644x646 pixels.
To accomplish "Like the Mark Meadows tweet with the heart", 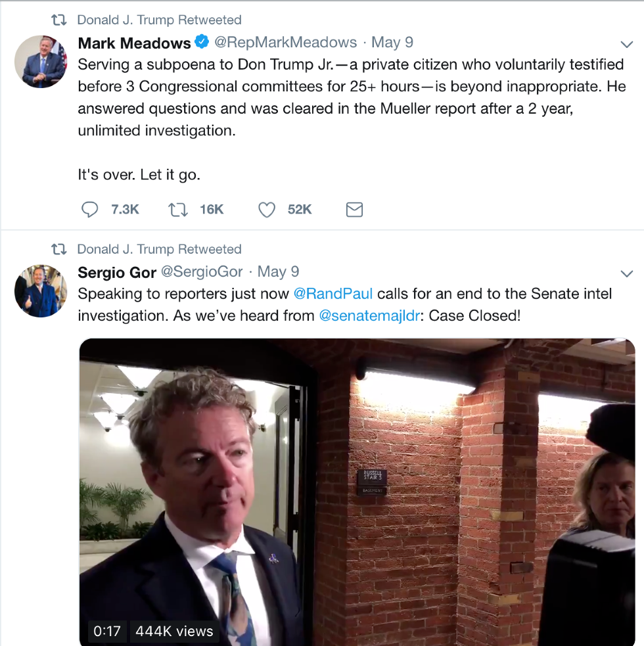I will click(x=266, y=210).
